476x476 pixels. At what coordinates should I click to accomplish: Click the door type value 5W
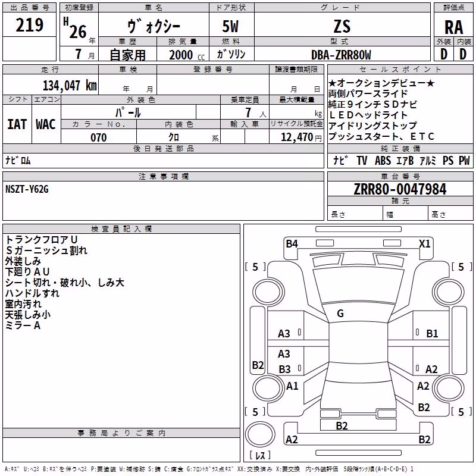tap(231, 26)
